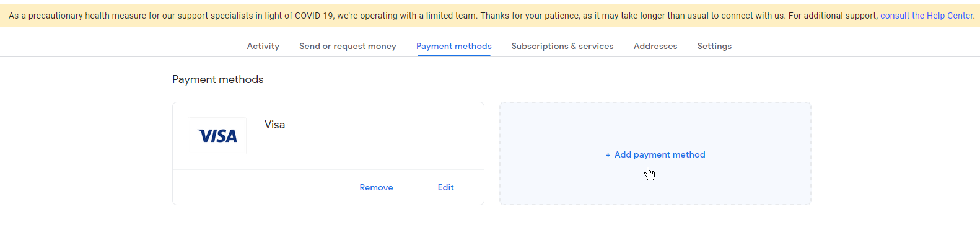Follow the consult the Help Center link

(x=927, y=16)
